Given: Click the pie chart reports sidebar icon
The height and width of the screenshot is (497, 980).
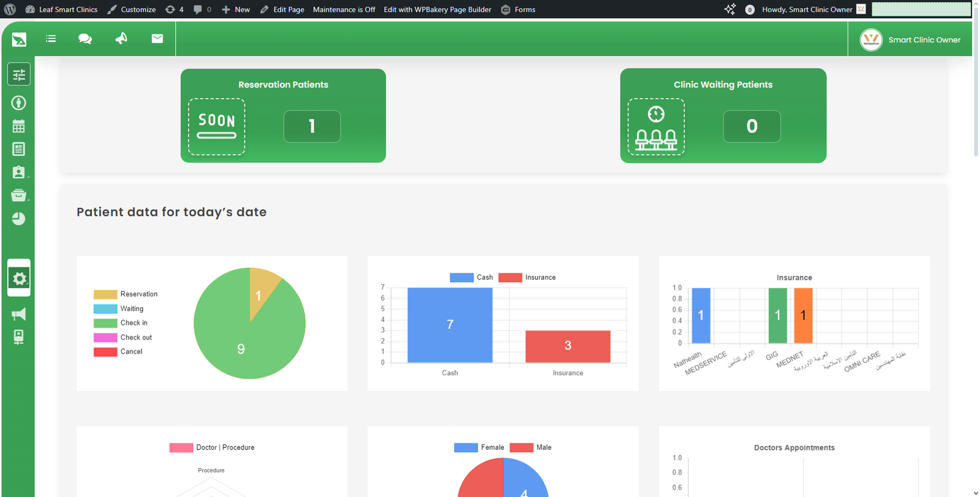Looking at the screenshot, I should click(x=18, y=219).
